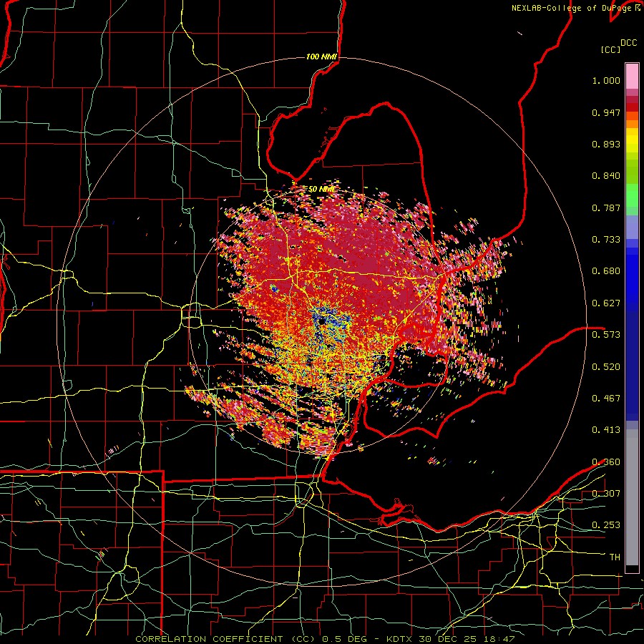This screenshot has width=644, height=644.
Task: Select the 0.680 color scale value
Action: click(606, 271)
